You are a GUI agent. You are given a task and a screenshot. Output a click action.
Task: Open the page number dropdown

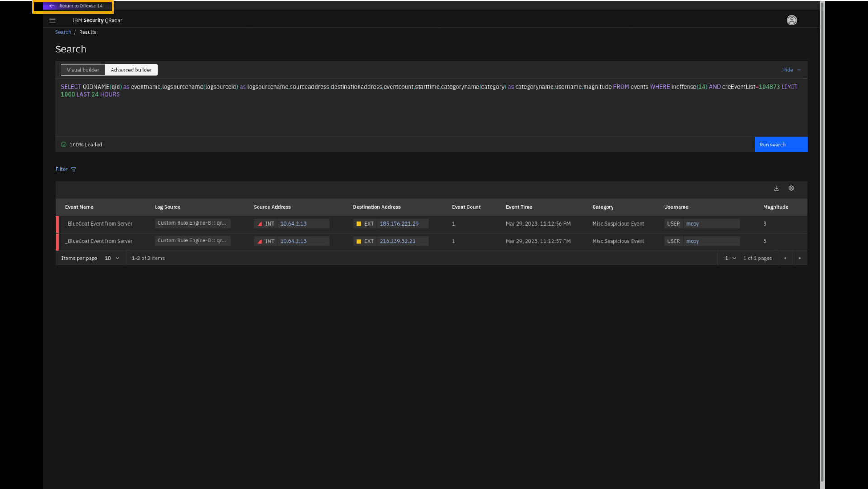(730, 258)
